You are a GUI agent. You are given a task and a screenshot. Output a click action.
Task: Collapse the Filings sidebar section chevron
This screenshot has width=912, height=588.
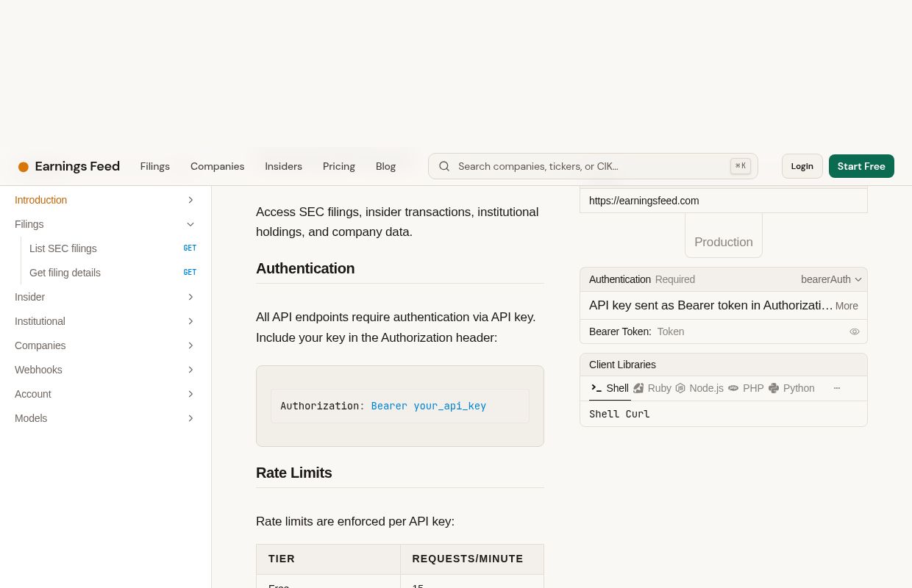[190, 224]
